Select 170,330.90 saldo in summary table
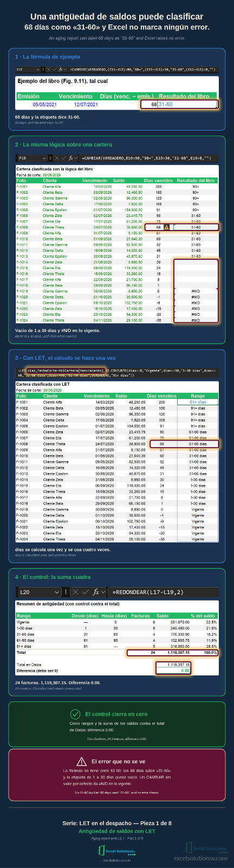 (x=180, y=634)
